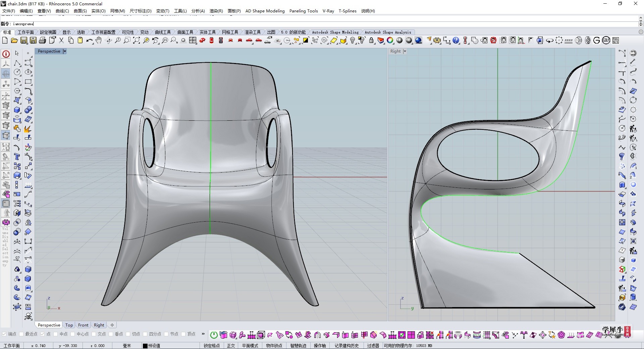Click the four-viewport layout icon
The image size is (644, 349).
coord(193,41)
